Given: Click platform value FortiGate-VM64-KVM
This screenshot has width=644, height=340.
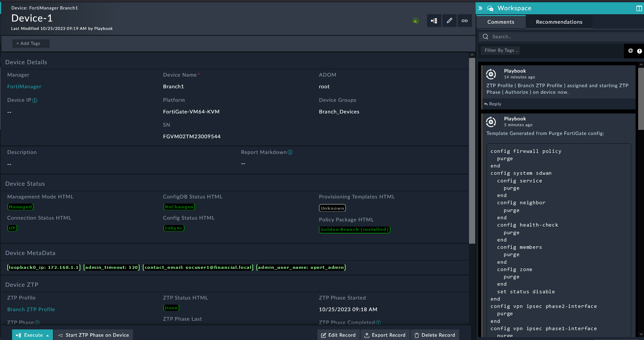Looking at the screenshot, I should [x=191, y=112].
